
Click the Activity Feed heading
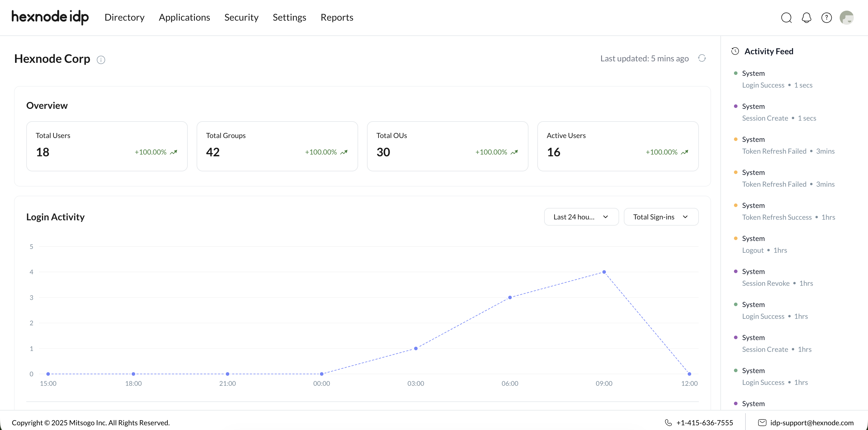click(769, 51)
